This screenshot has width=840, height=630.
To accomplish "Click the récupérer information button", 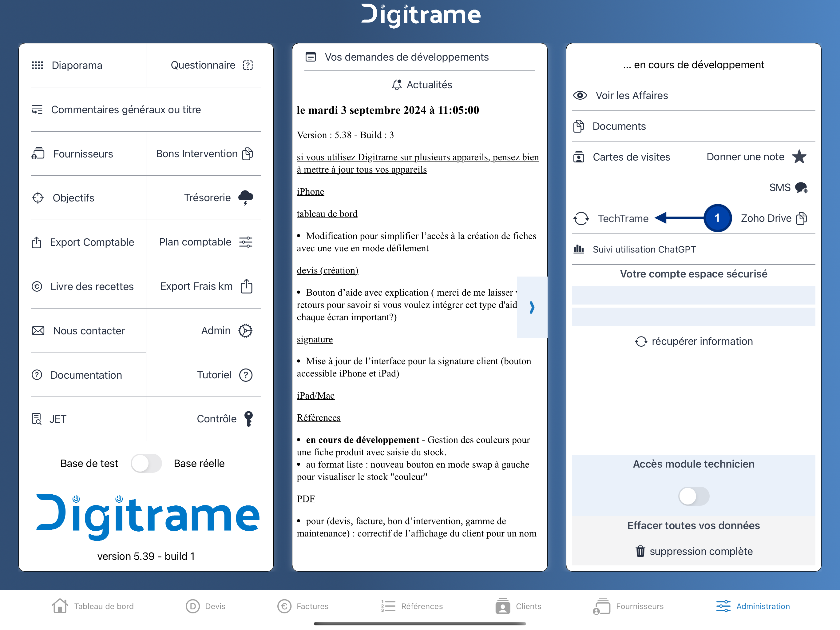I will point(694,341).
